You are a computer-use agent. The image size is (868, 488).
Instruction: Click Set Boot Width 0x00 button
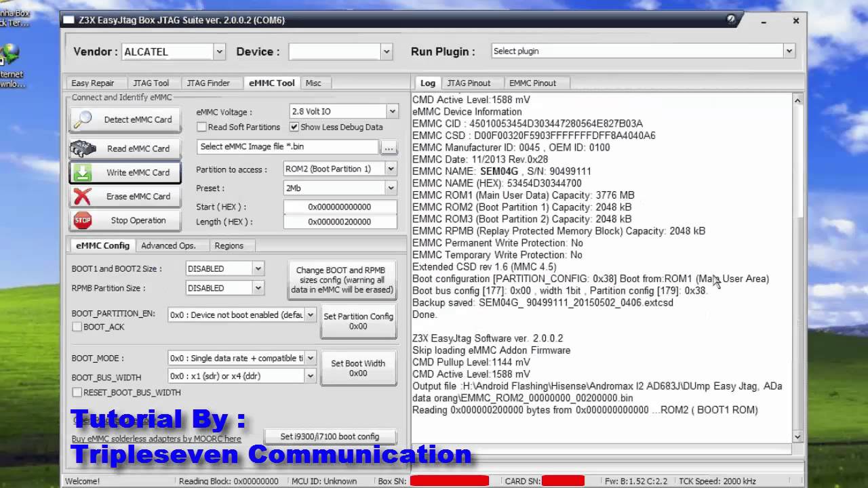[x=358, y=368]
